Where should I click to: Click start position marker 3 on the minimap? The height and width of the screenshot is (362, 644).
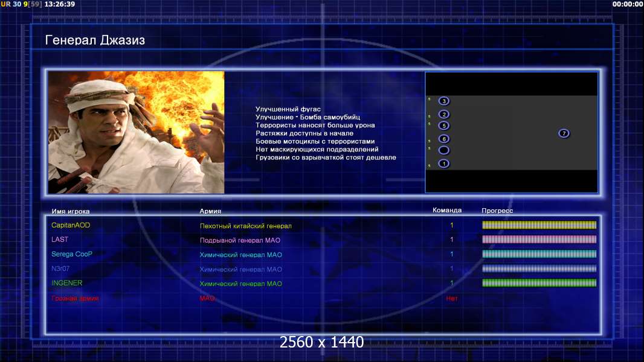coord(443,101)
